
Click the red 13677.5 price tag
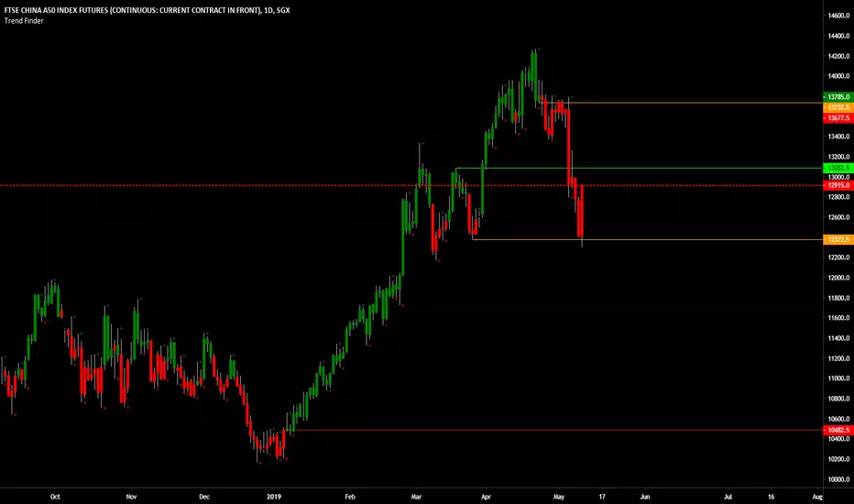(x=838, y=118)
